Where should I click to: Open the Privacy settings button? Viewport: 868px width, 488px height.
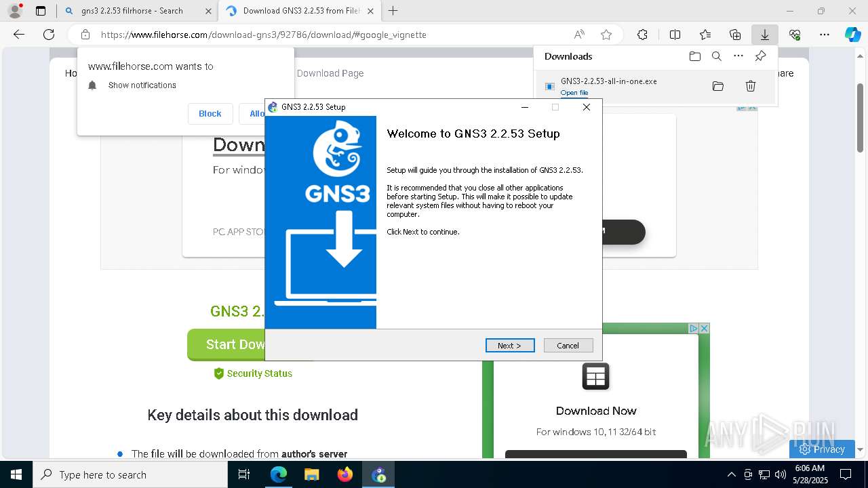pyautogui.click(x=822, y=449)
